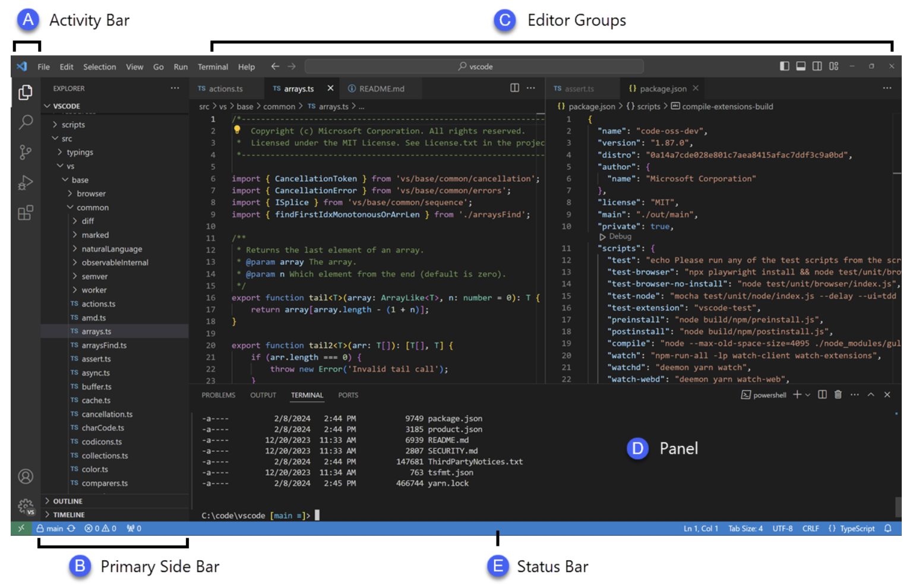Viewport: 916px width, 588px height.
Task: Open the Terminal menu
Action: pyautogui.click(x=213, y=67)
